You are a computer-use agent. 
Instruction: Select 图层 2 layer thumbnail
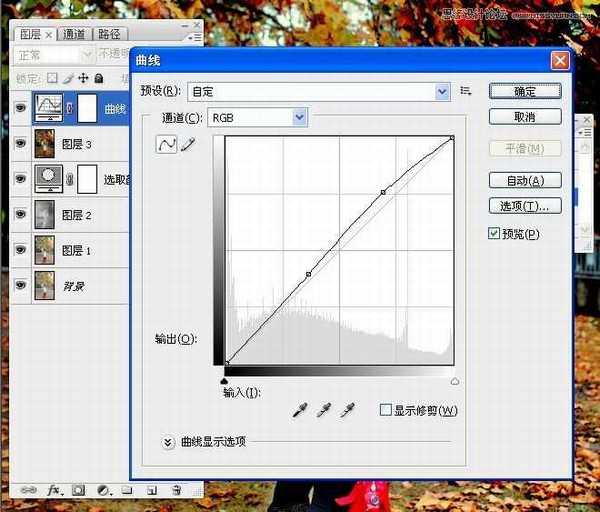coord(45,214)
